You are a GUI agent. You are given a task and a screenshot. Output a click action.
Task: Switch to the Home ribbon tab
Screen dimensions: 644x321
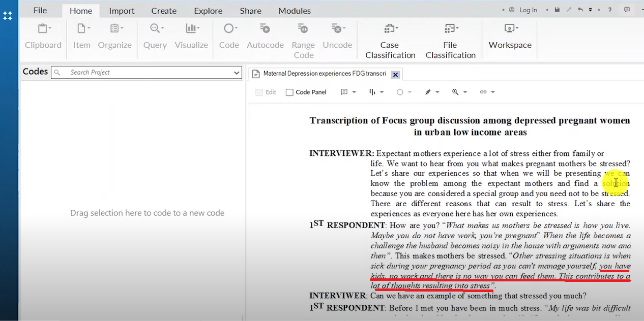coord(81,10)
